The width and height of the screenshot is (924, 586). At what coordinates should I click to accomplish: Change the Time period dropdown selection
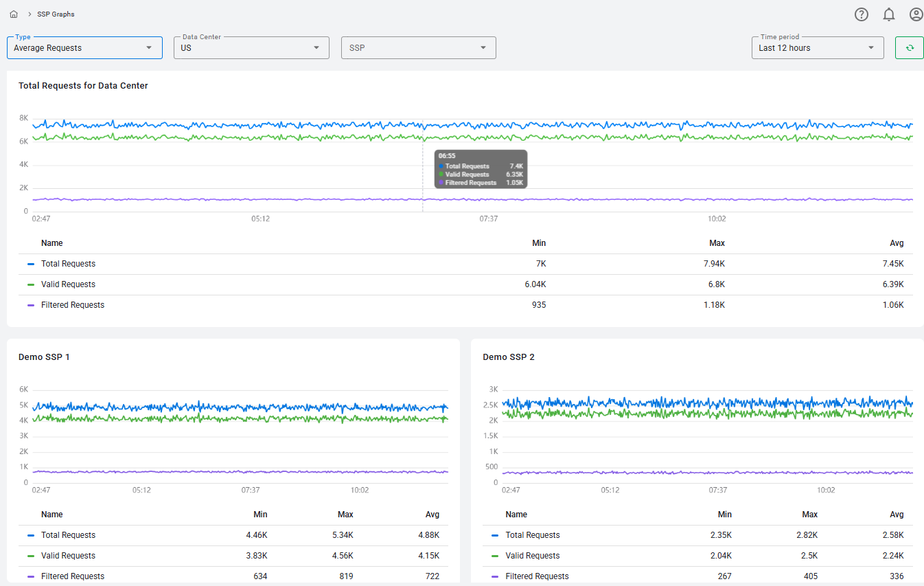(817, 48)
